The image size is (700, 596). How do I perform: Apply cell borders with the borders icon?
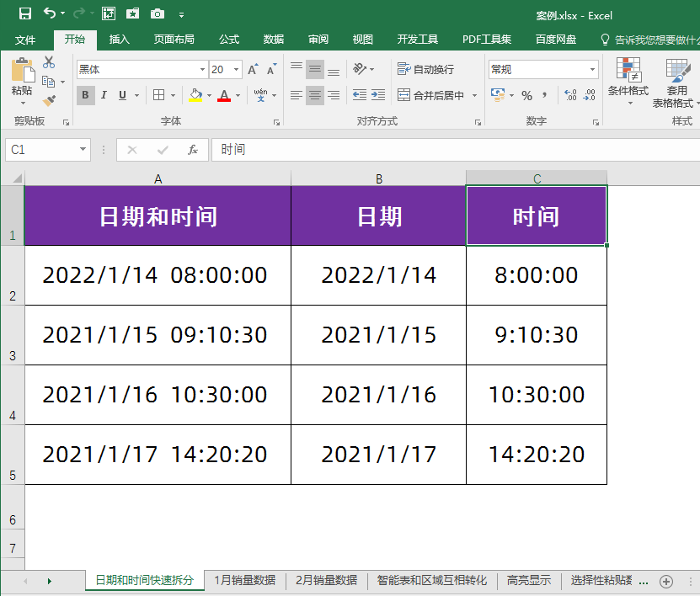coord(158,95)
